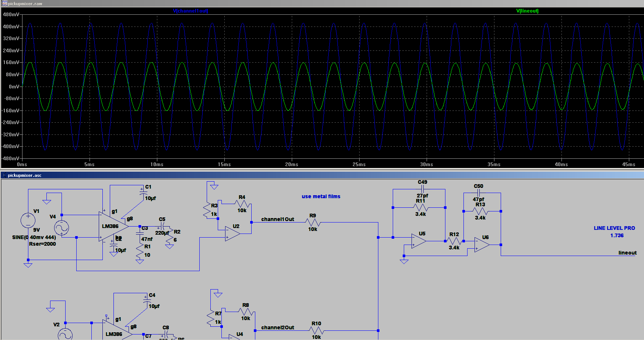Click the '1k' value of R3

214,214
